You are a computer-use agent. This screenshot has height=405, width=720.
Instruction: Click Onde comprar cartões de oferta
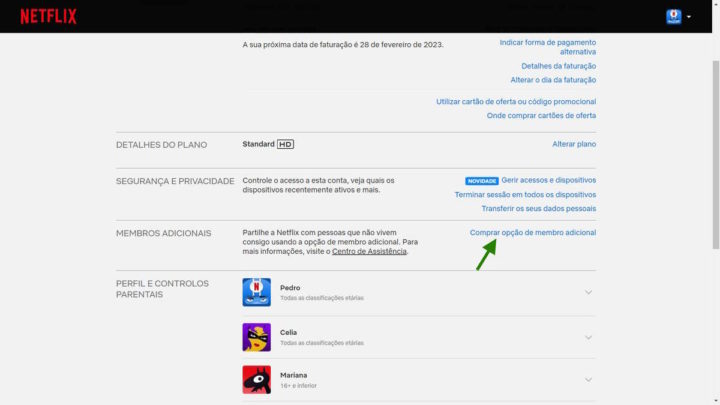click(541, 115)
